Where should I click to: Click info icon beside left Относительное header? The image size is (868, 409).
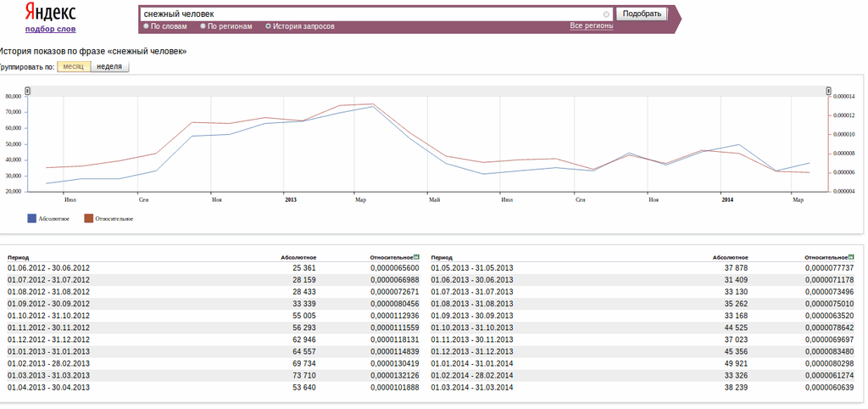(416, 256)
